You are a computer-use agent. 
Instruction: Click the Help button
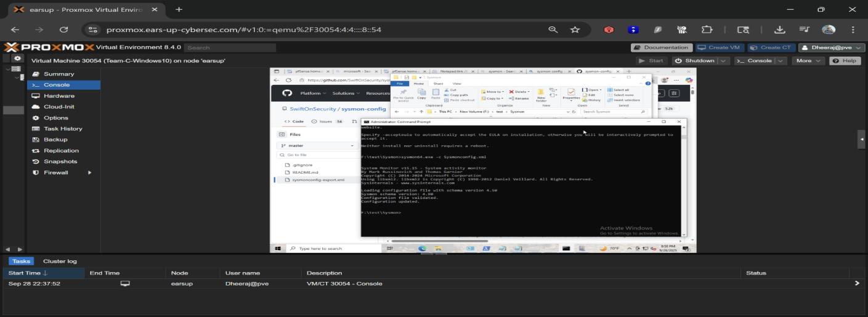point(845,60)
